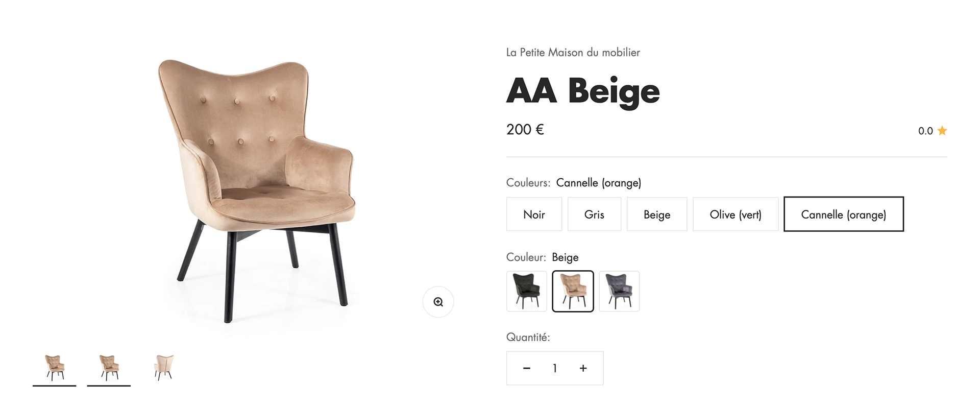Select the Gris color option

(594, 214)
